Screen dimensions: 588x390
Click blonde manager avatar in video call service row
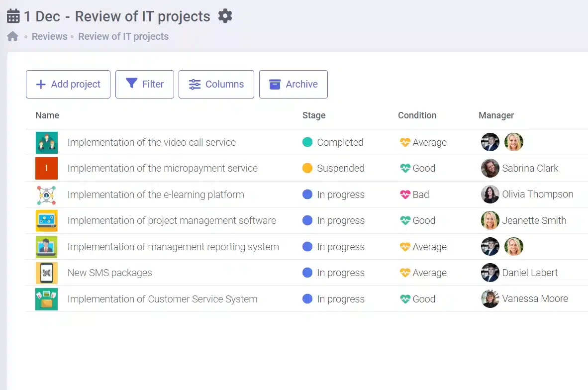[514, 142]
